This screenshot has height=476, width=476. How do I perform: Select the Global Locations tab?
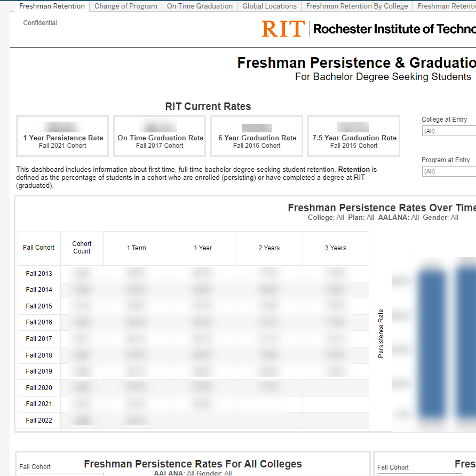click(x=269, y=6)
